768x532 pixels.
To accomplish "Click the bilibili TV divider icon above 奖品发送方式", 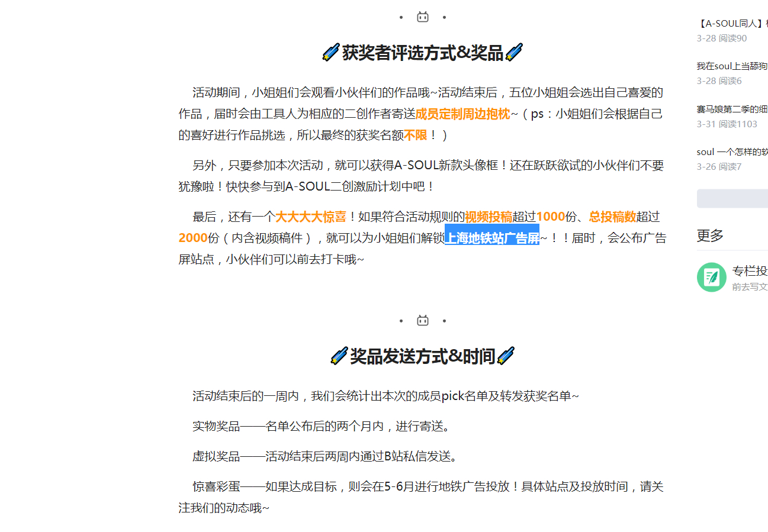I will pyautogui.click(x=423, y=321).
